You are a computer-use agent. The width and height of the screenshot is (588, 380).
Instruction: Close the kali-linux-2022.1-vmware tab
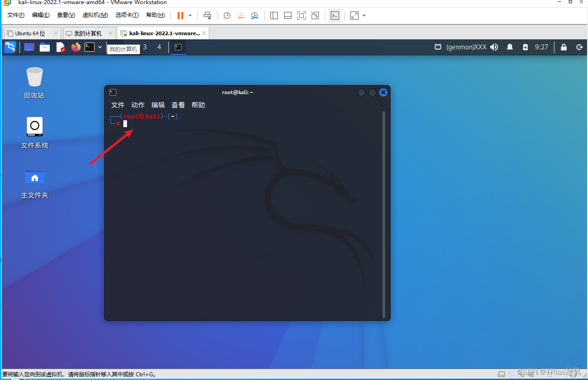pos(204,33)
